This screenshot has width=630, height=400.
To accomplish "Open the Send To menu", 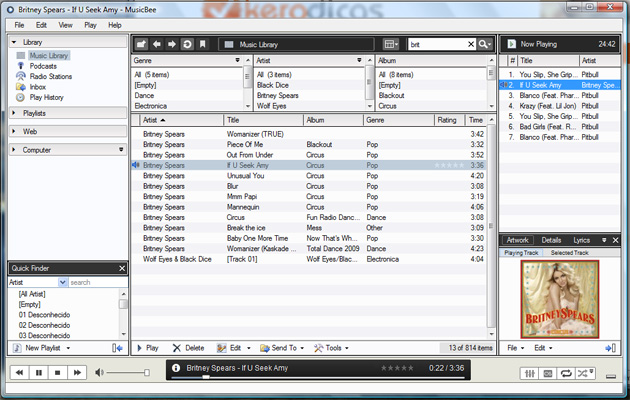I will pyautogui.click(x=282, y=348).
